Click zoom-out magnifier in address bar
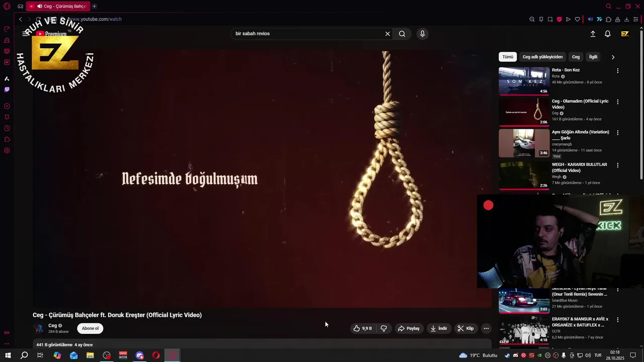 click(532, 19)
